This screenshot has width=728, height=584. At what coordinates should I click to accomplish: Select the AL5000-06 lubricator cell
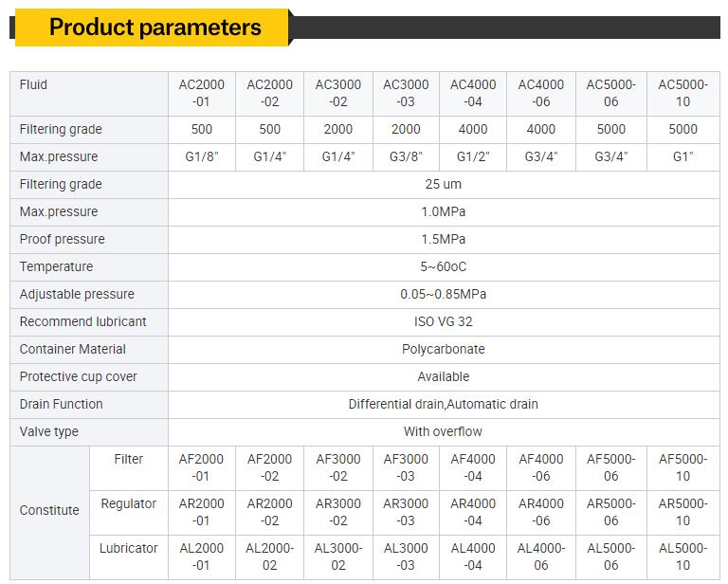pyautogui.click(x=611, y=557)
